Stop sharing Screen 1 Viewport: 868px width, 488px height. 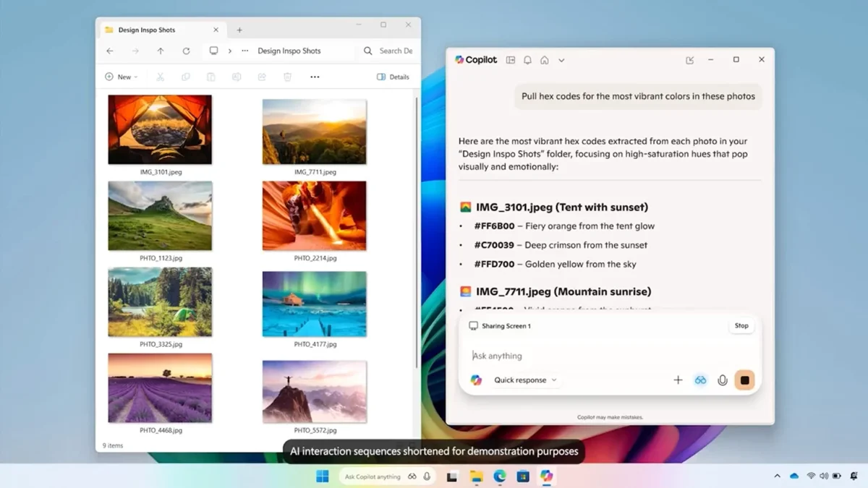pyautogui.click(x=741, y=326)
